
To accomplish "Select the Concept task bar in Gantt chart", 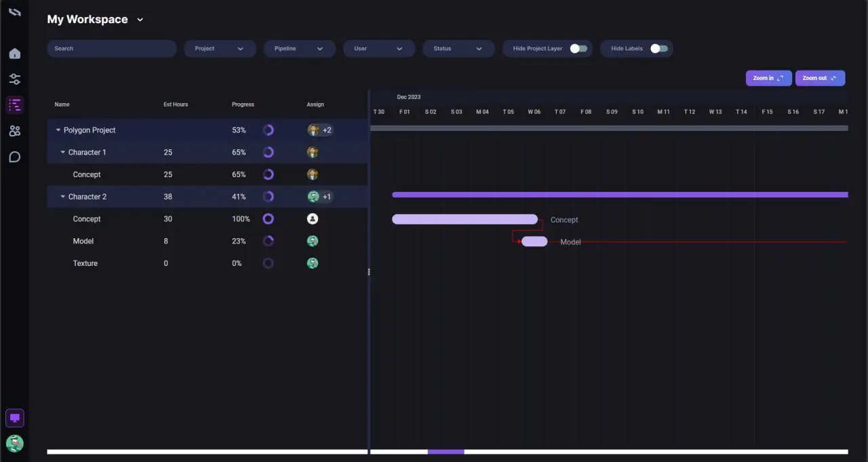I will [465, 219].
